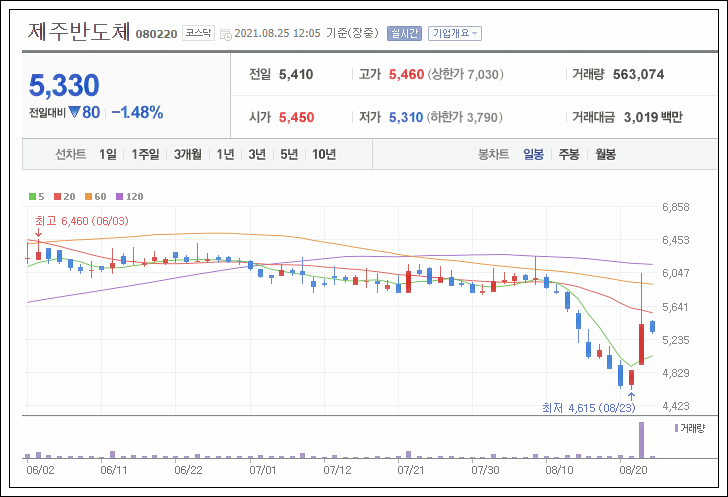Image resolution: width=728 pixels, height=497 pixels.
Task: Click the green 5-day moving average legend
Action: 37,196
